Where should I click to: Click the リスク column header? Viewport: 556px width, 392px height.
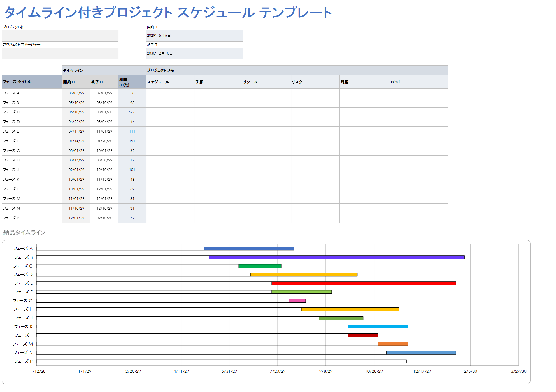click(315, 82)
